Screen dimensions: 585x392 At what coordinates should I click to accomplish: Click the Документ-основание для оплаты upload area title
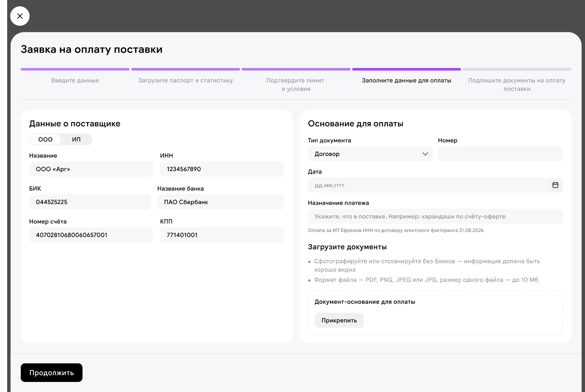[365, 302]
